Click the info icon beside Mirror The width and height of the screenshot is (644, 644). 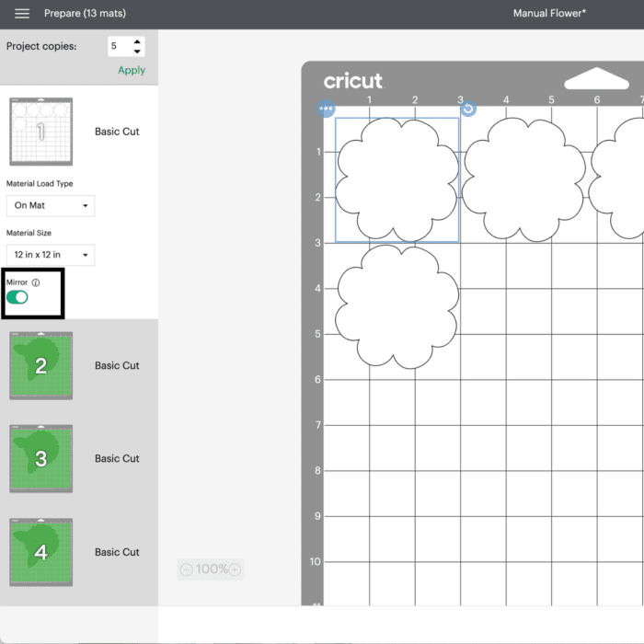[36, 283]
